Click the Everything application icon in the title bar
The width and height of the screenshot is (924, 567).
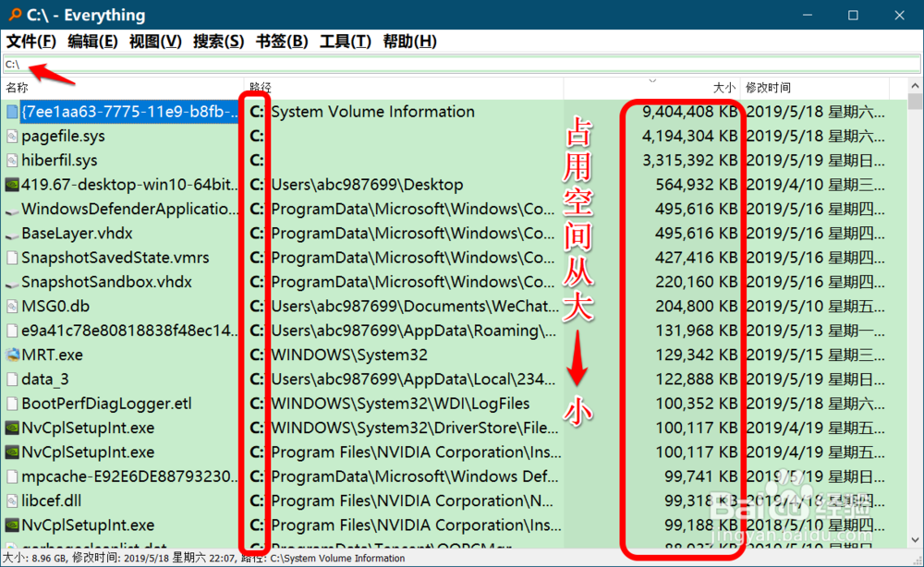tap(13, 15)
